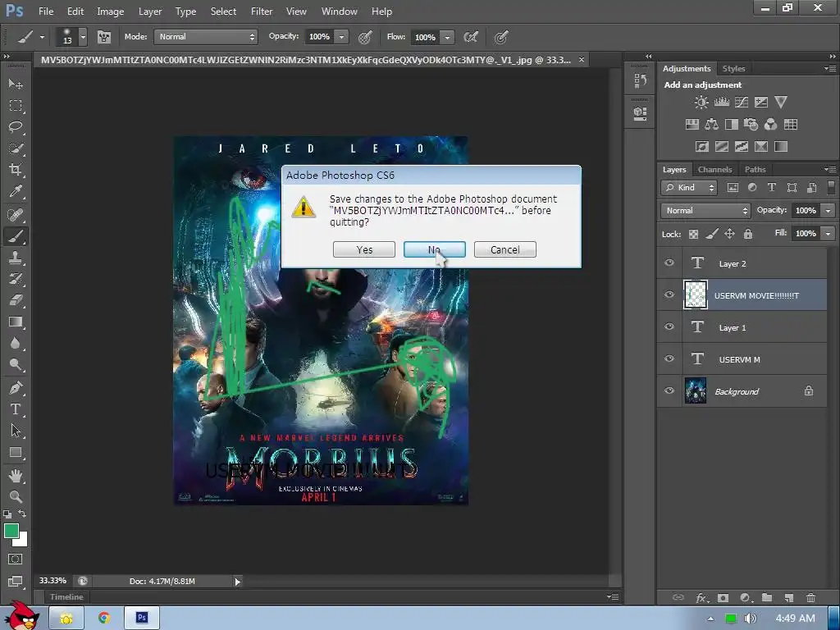Open the brush preset picker arrow

click(83, 37)
